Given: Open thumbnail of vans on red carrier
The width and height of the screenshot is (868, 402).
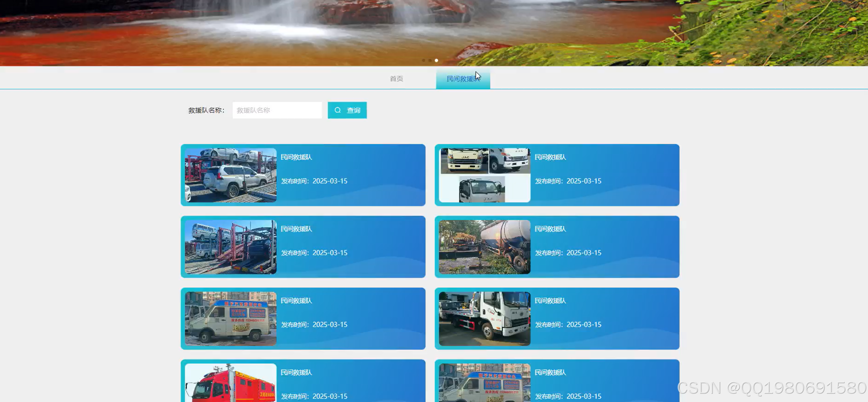Looking at the screenshot, I should pyautogui.click(x=230, y=247).
